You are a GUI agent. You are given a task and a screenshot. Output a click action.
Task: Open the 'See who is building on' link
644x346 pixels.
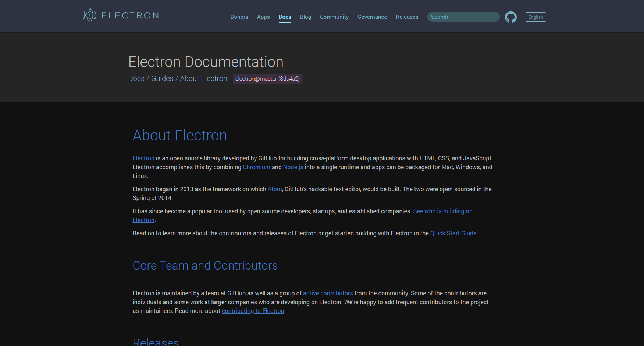pos(443,211)
